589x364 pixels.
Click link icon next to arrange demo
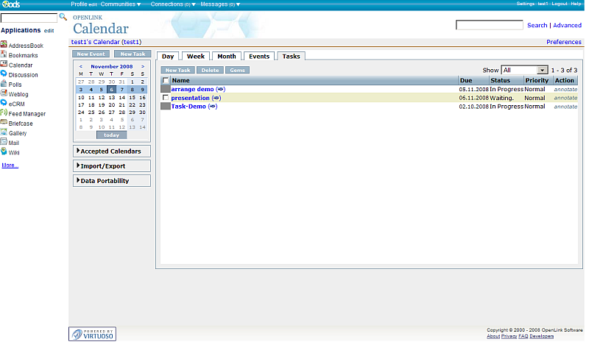pyautogui.click(x=221, y=89)
